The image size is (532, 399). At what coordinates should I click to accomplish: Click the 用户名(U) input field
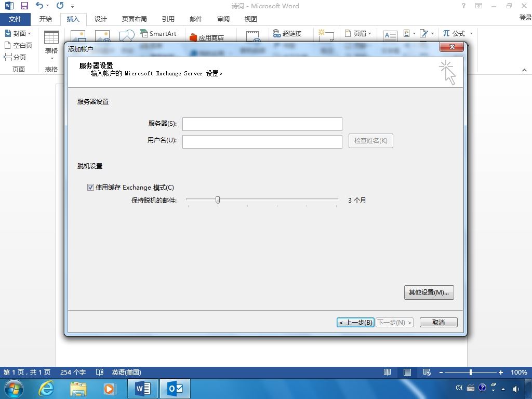(x=262, y=142)
